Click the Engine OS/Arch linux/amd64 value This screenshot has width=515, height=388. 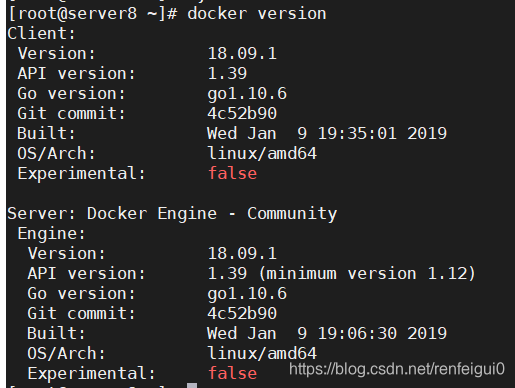pyautogui.click(x=262, y=354)
